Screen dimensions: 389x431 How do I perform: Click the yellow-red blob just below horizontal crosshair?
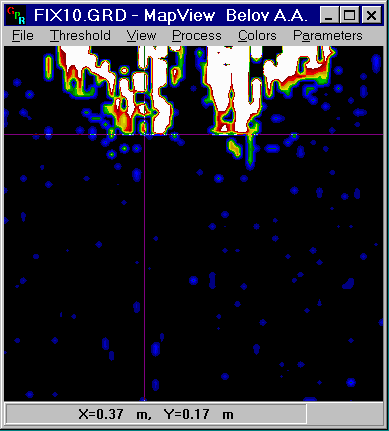point(235,148)
